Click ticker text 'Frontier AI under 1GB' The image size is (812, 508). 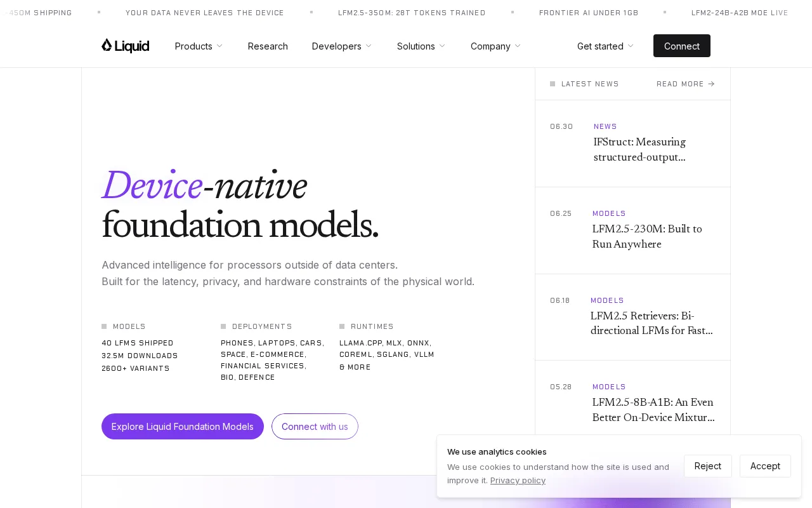pos(589,13)
